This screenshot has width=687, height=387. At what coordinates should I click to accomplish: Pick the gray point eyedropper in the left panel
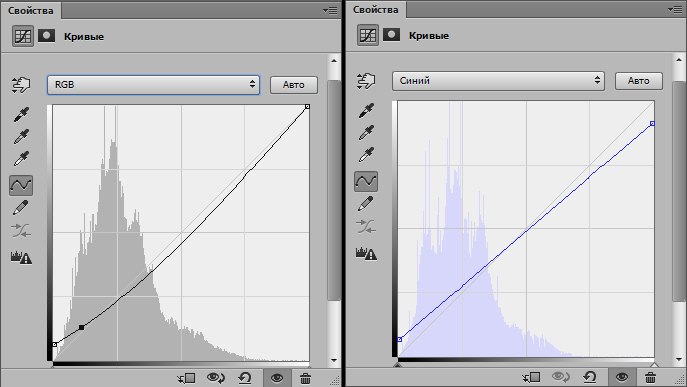(x=21, y=136)
